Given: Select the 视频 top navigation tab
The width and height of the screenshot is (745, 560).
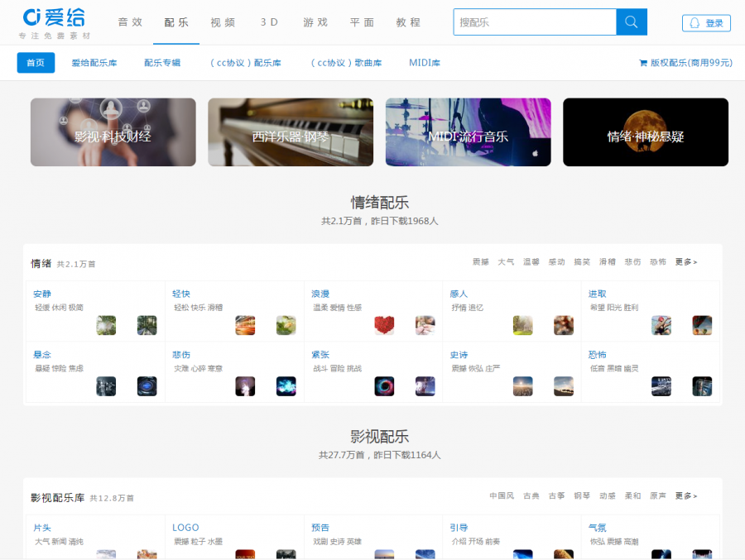Looking at the screenshot, I should [x=223, y=22].
